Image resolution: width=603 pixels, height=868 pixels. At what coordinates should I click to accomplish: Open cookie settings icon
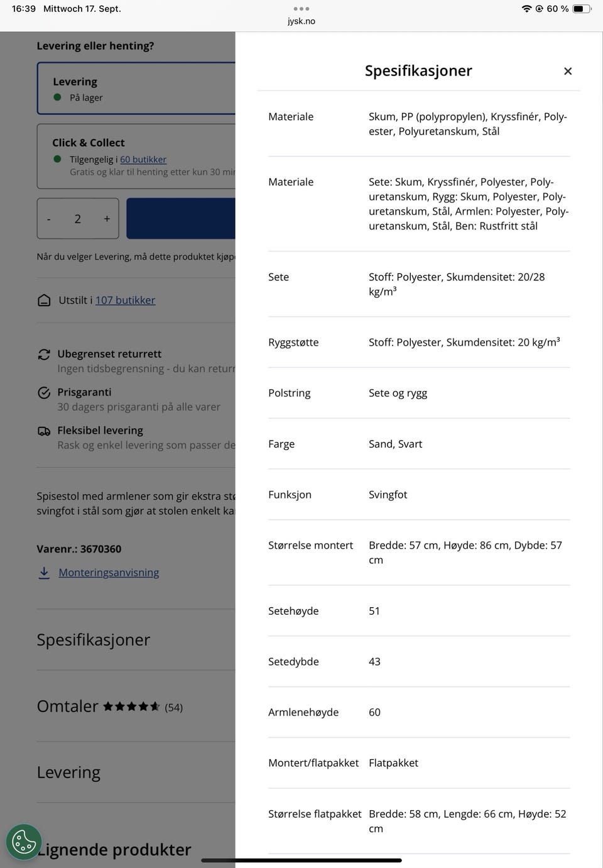pyautogui.click(x=24, y=842)
